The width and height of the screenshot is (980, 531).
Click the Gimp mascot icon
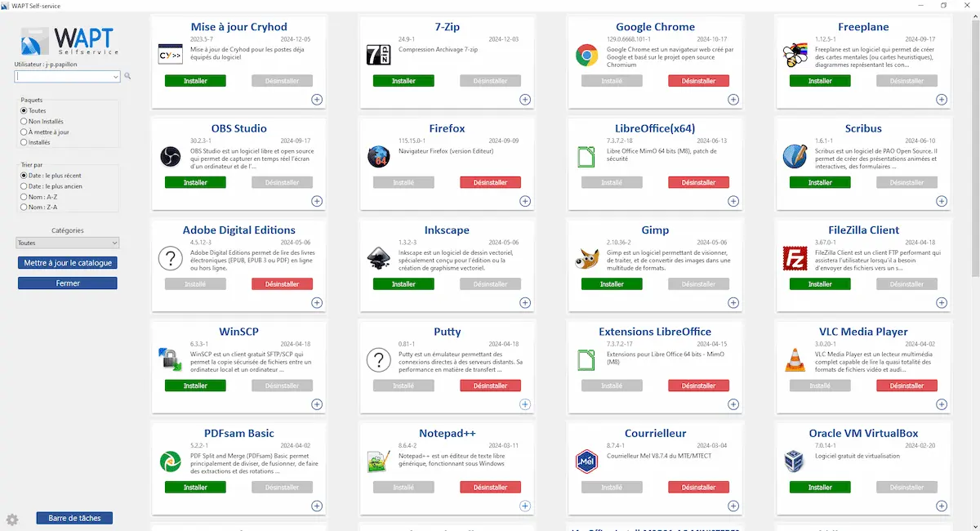586,258
